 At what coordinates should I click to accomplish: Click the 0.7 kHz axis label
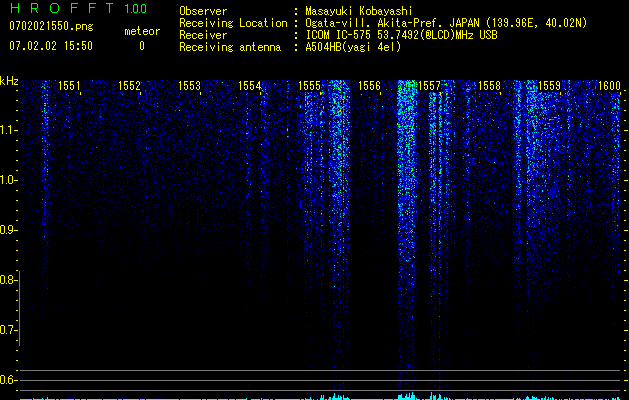point(7,330)
